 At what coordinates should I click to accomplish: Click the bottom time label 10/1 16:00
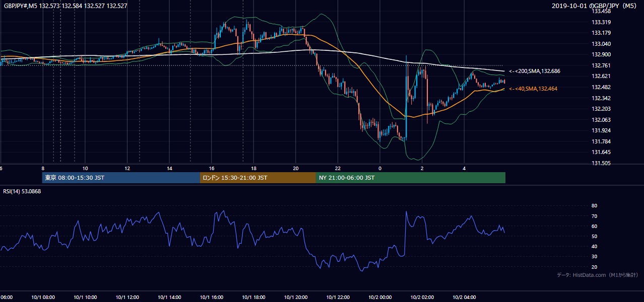[212, 297]
